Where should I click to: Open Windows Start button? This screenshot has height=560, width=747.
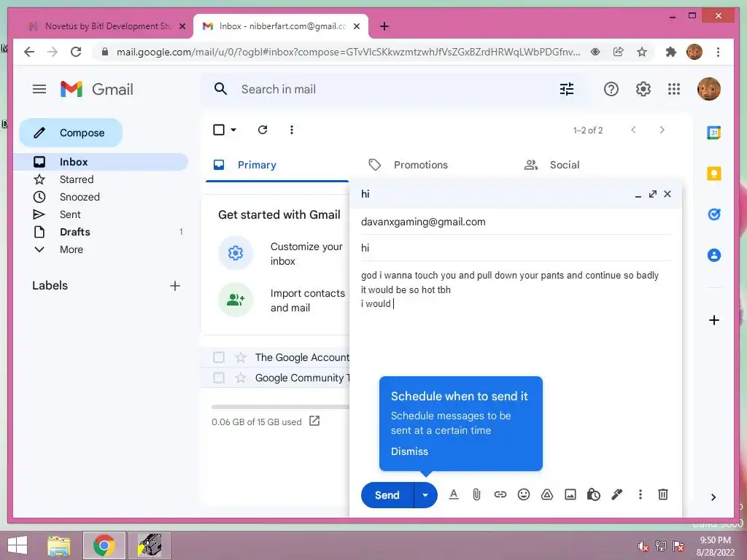point(18,545)
